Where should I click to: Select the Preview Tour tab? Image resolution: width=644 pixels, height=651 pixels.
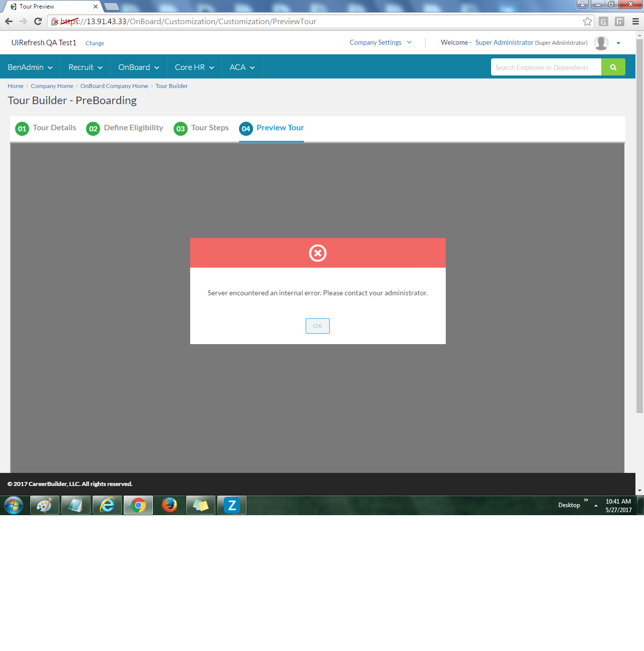click(280, 128)
